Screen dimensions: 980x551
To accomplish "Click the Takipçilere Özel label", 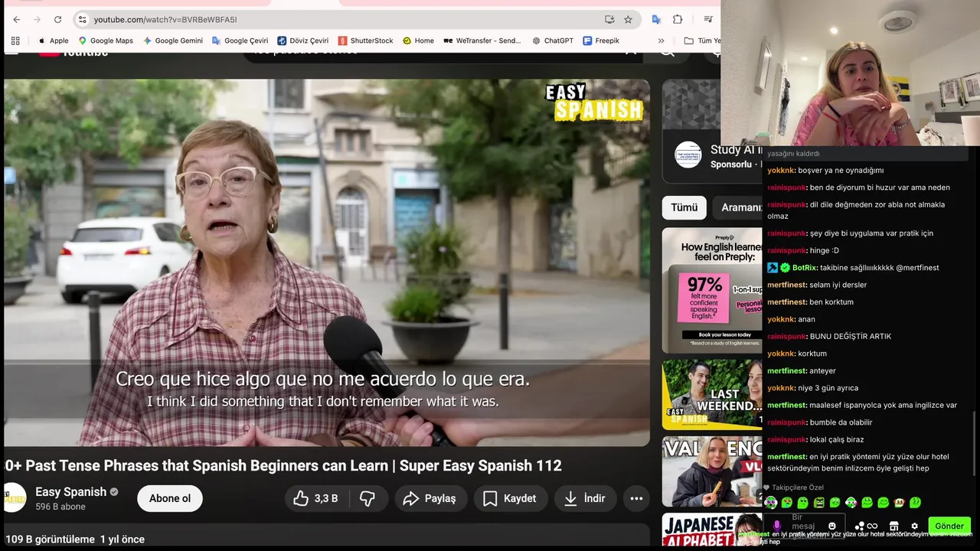I will tap(798, 487).
